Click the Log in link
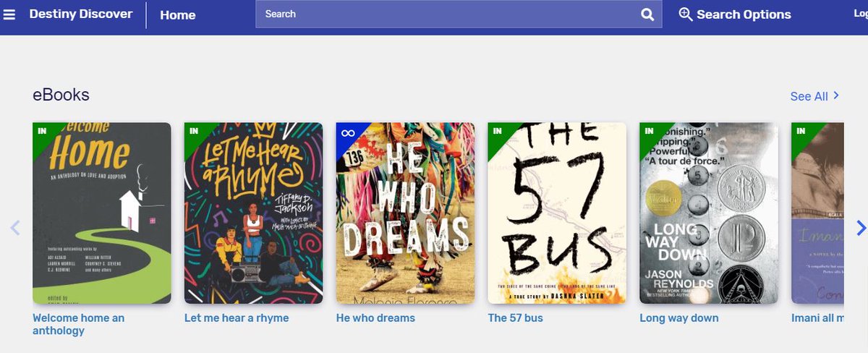This screenshot has width=868, height=353. tap(860, 14)
